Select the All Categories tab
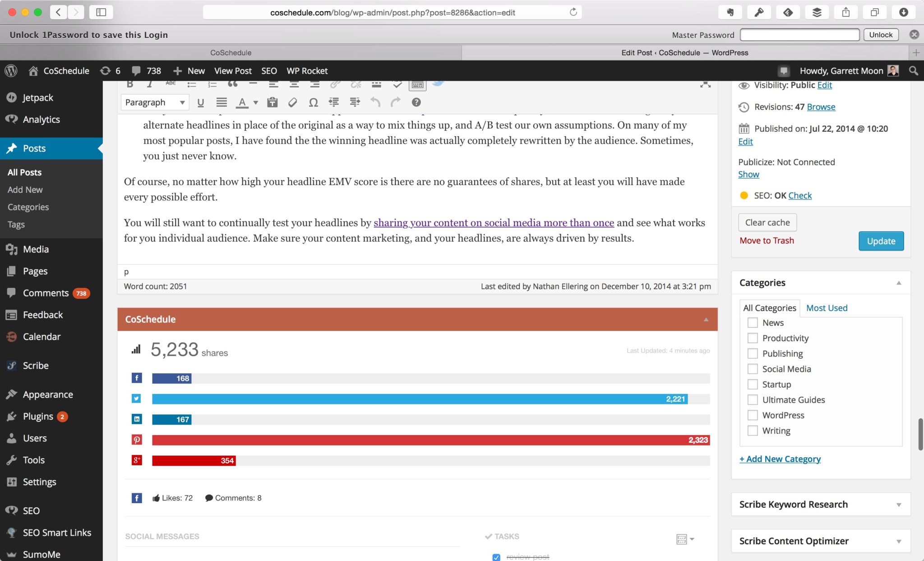Image resolution: width=924 pixels, height=561 pixels. pyautogui.click(x=769, y=308)
